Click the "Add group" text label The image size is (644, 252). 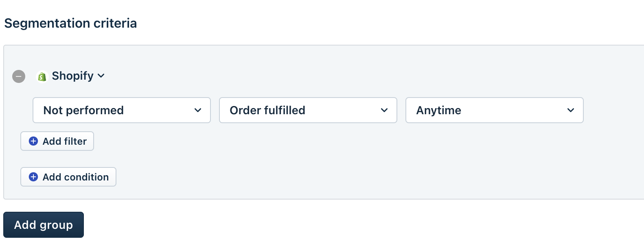pyautogui.click(x=44, y=225)
